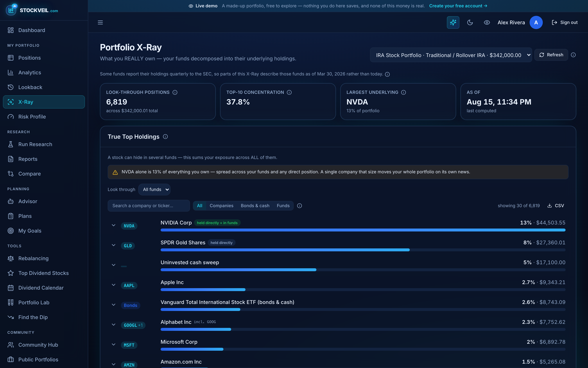Select the Bonds & cash filter tab
The image size is (588, 368).
click(x=255, y=206)
